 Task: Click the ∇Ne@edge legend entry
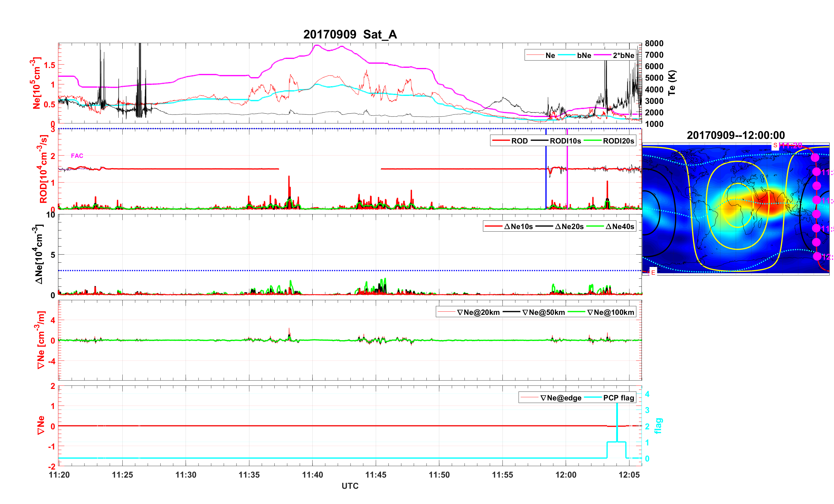(x=561, y=398)
